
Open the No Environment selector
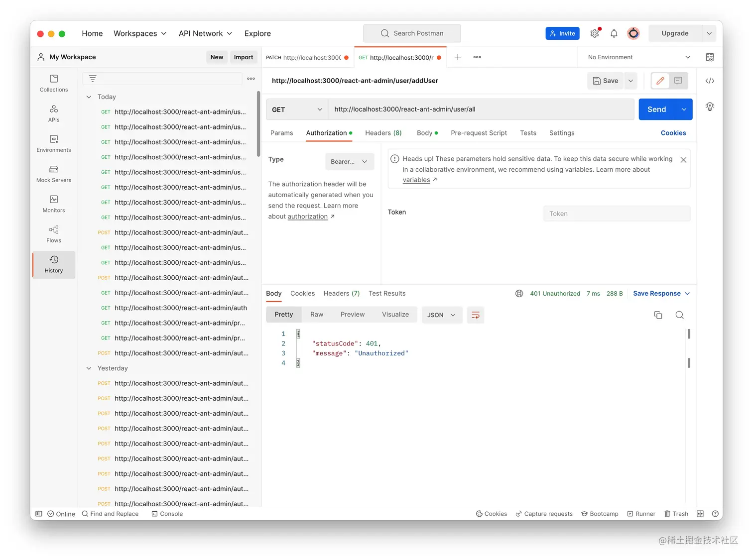(639, 57)
